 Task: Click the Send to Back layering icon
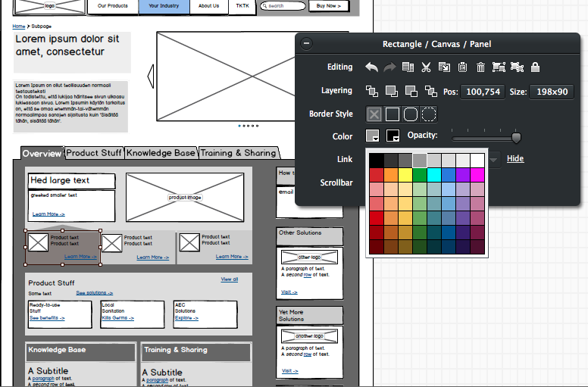pos(431,91)
